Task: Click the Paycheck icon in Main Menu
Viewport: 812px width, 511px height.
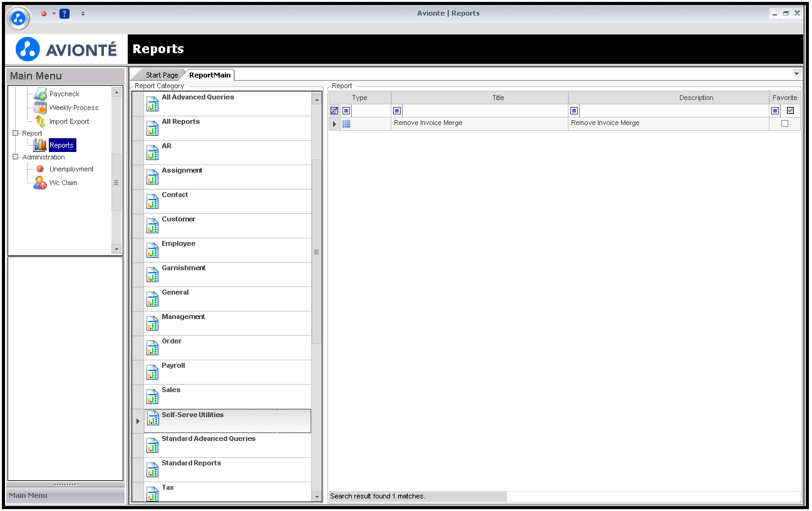Action: point(40,94)
